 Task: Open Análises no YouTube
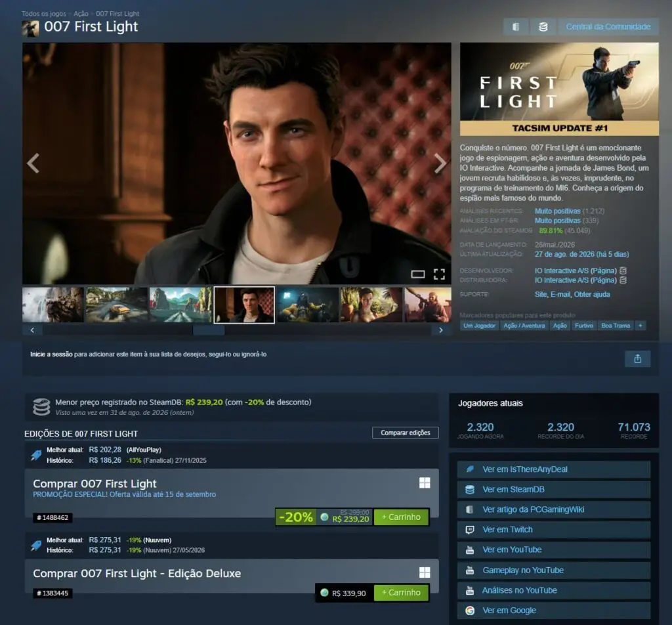click(554, 591)
